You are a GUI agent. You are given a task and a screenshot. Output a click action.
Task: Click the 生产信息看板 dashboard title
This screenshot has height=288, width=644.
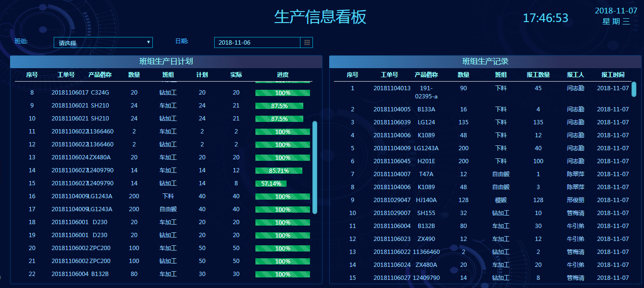[320, 17]
